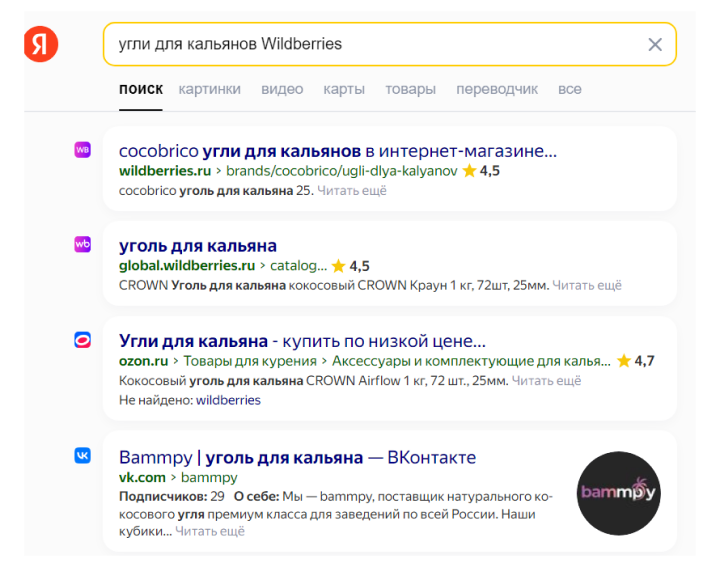720x564 pixels.
Task: Open the переводчик tab
Action: pyautogui.click(x=497, y=89)
